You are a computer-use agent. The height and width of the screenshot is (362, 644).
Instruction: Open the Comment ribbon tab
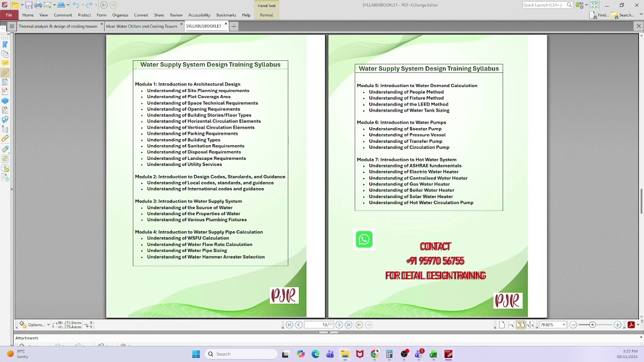coord(63,15)
